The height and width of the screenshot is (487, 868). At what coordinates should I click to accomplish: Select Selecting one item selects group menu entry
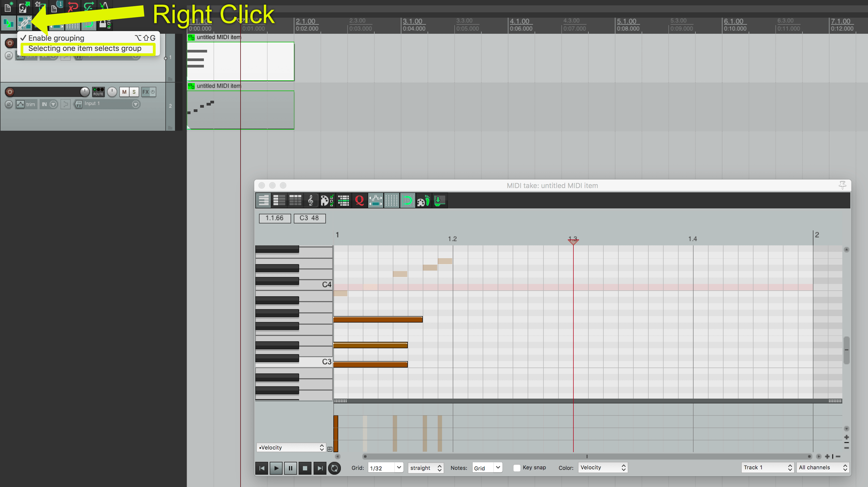pos(86,48)
